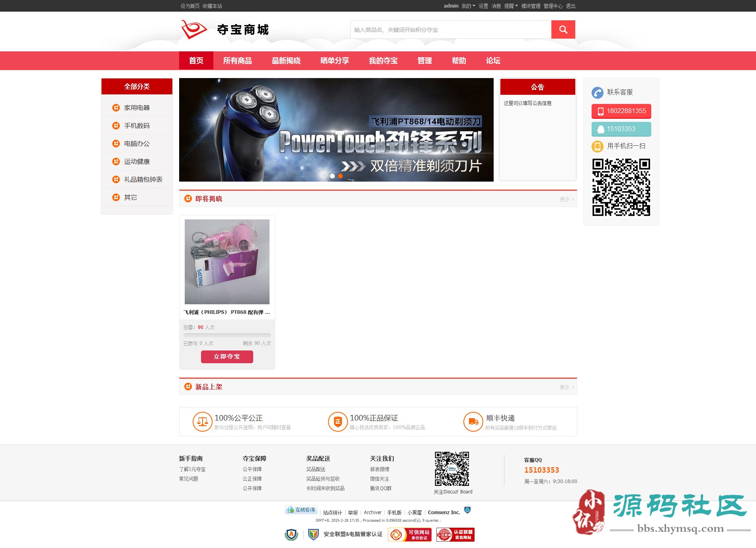This screenshot has width=756, height=548.
Task: Open the 论坛 navigation tab
Action: (x=493, y=61)
